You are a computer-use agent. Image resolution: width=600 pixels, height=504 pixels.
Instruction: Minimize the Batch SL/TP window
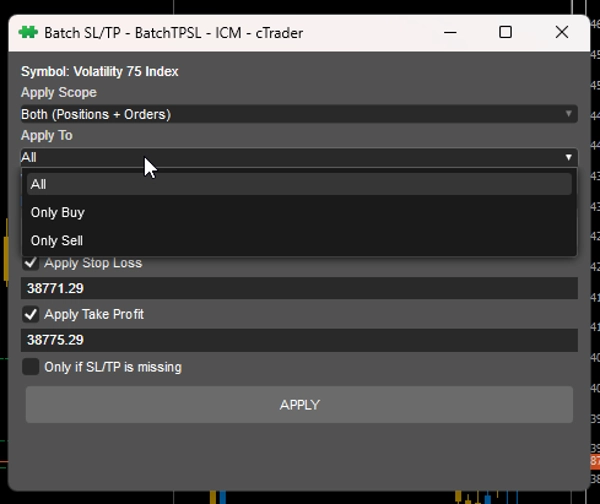click(x=449, y=33)
